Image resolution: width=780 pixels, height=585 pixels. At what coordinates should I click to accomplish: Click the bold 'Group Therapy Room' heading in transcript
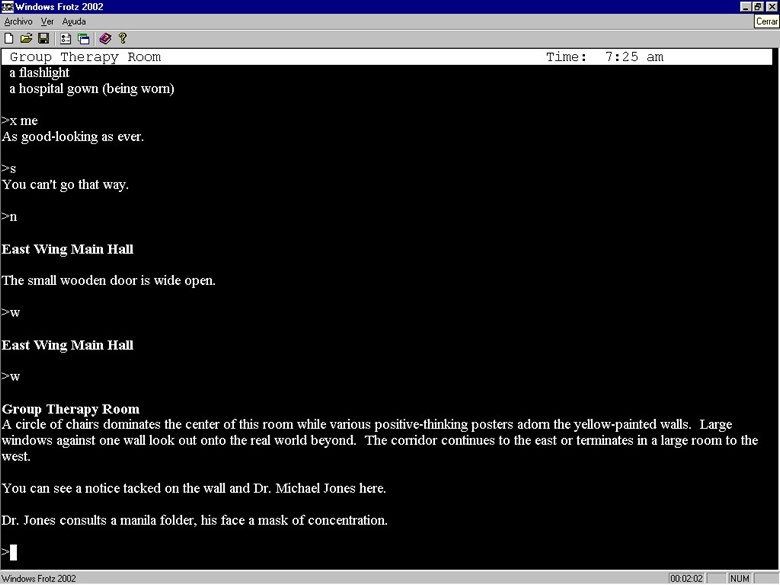[71, 409]
